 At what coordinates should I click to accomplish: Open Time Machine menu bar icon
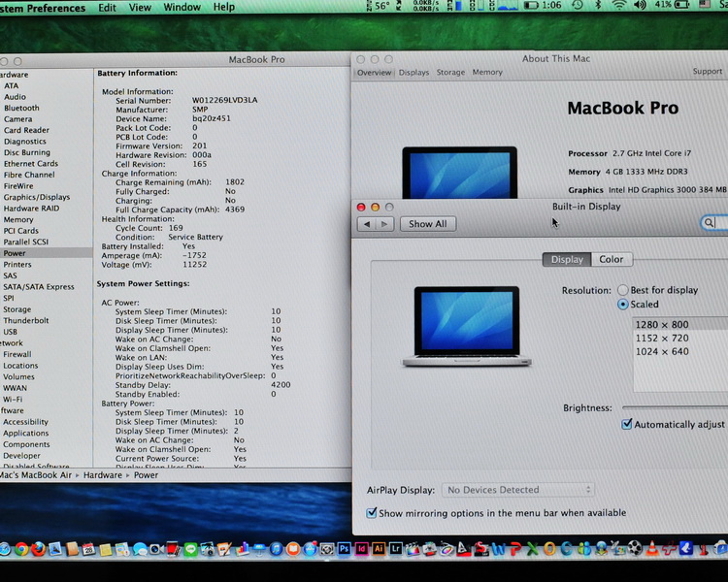[578, 6]
